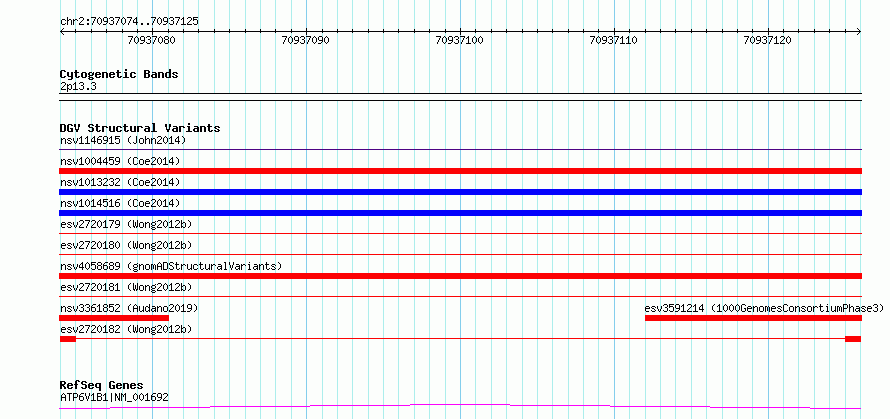Viewport: 890px width, 419px height.
Task: Select the red bar for nsv4058689
Action: point(460,276)
